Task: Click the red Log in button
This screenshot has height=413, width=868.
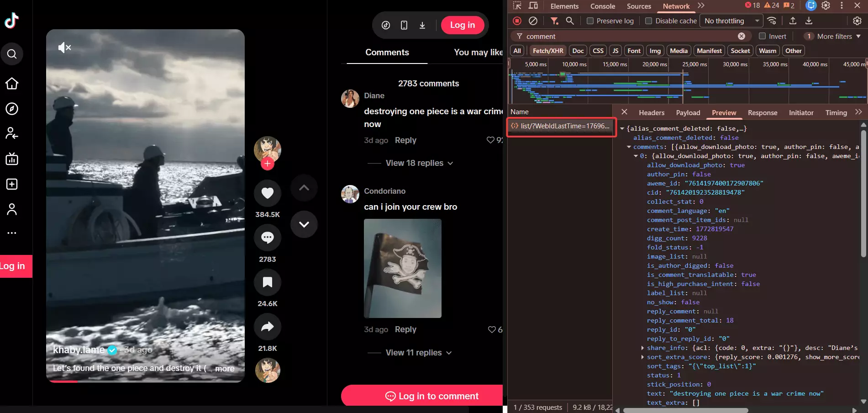Action: (463, 25)
